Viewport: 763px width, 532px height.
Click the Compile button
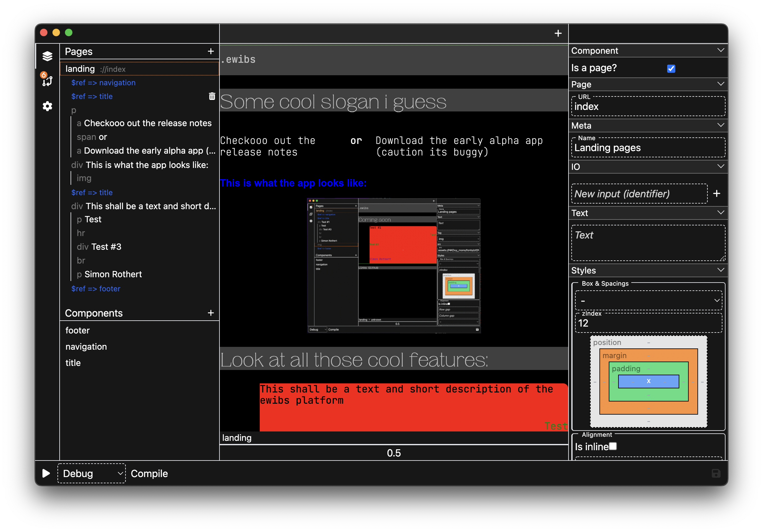tap(149, 473)
